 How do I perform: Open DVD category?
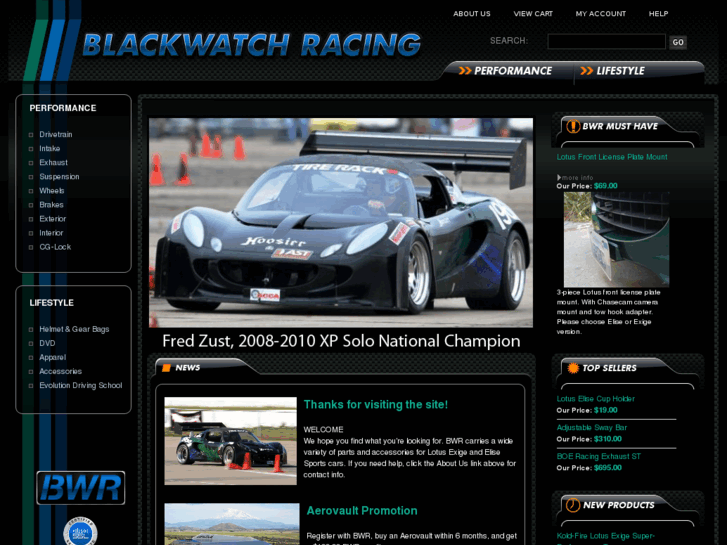[47, 343]
